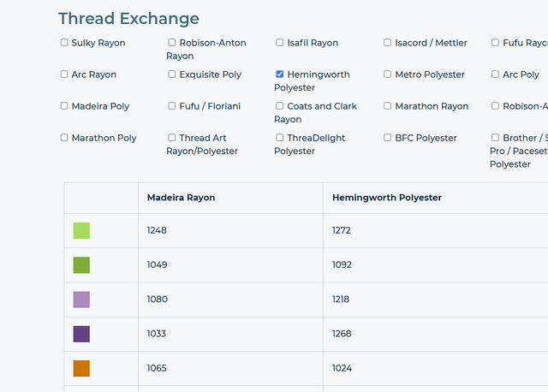The image size is (548, 392).
Task: Select Coats and Clark Rayon checkbox
Action: [x=280, y=106]
